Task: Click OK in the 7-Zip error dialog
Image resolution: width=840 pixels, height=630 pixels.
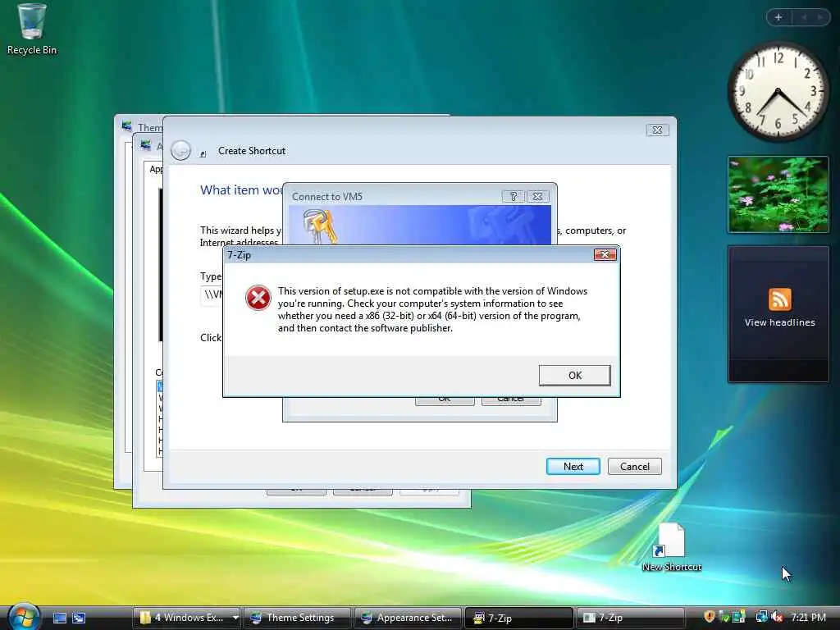Action: click(574, 376)
